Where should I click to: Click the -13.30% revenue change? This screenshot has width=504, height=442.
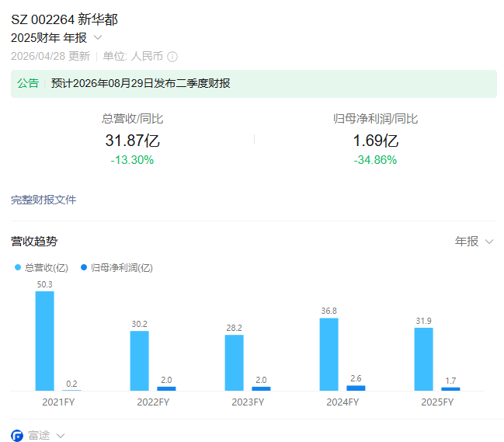point(132,160)
